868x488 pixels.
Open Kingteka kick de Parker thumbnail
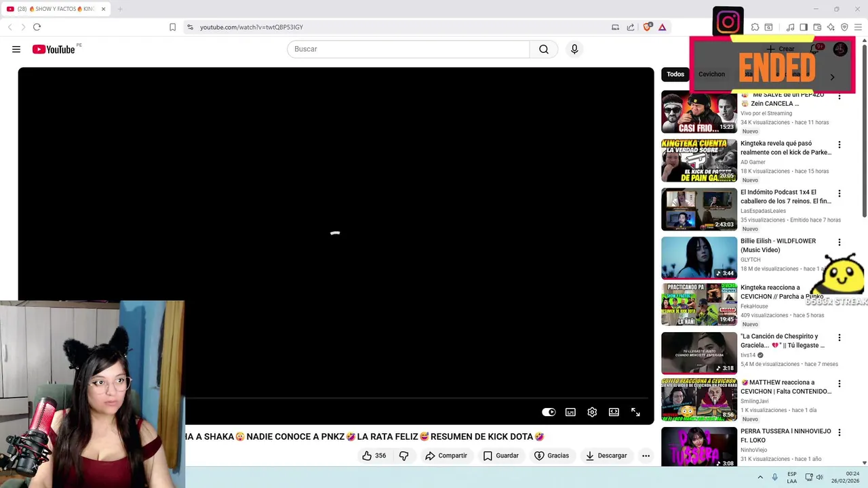pos(699,160)
